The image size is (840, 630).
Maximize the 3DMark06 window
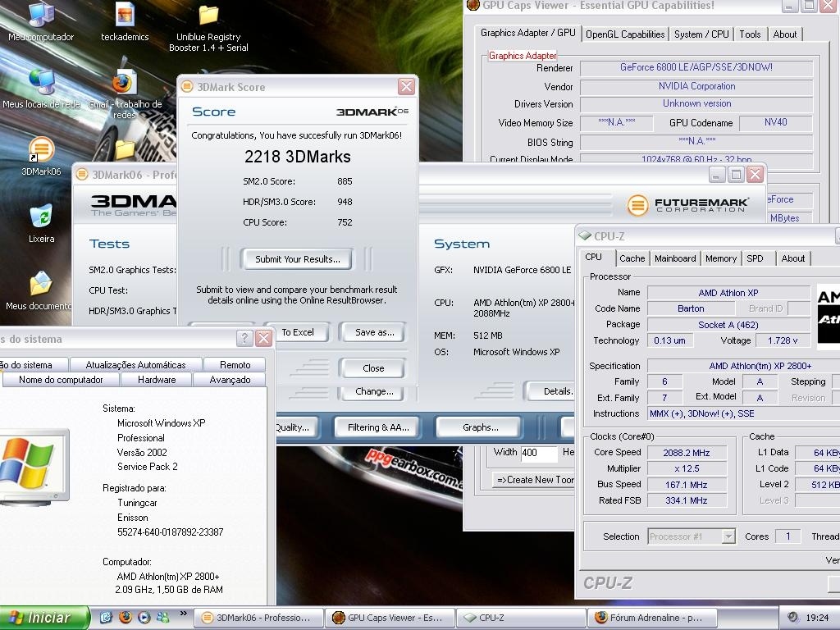click(736, 174)
